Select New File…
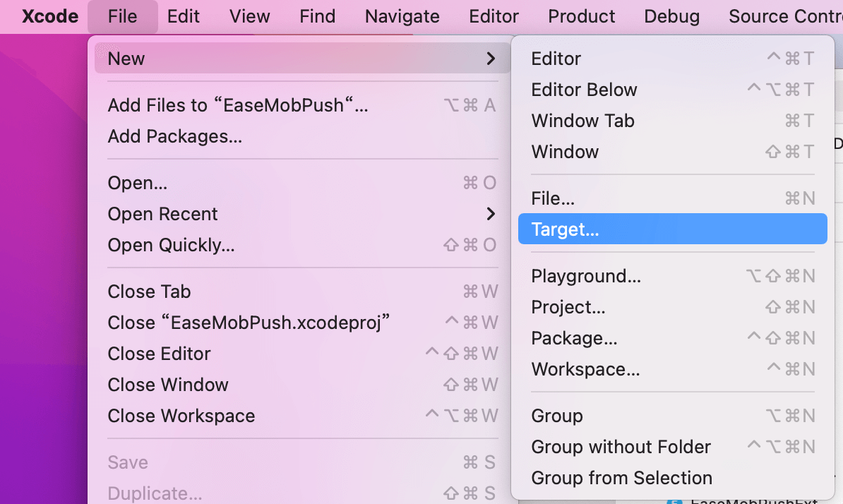 (x=673, y=198)
